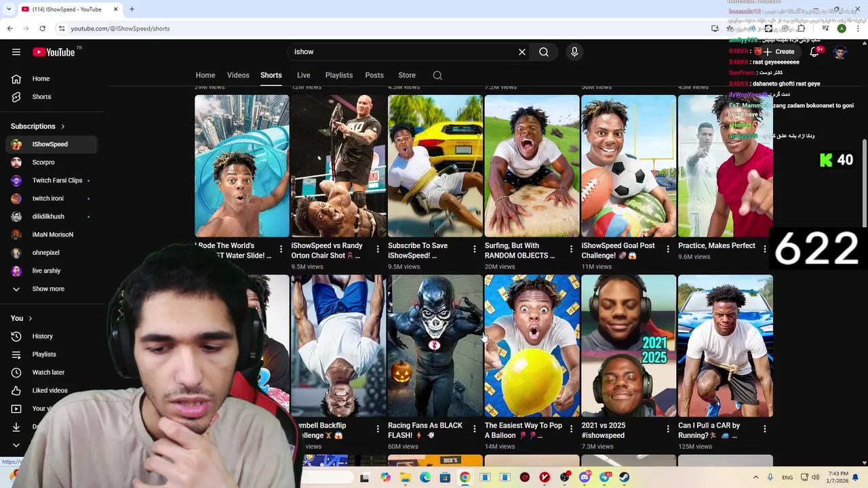The width and height of the screenshot is (868, 488).
Task: Reload the page in Chrome
Action: click(42, 28)
